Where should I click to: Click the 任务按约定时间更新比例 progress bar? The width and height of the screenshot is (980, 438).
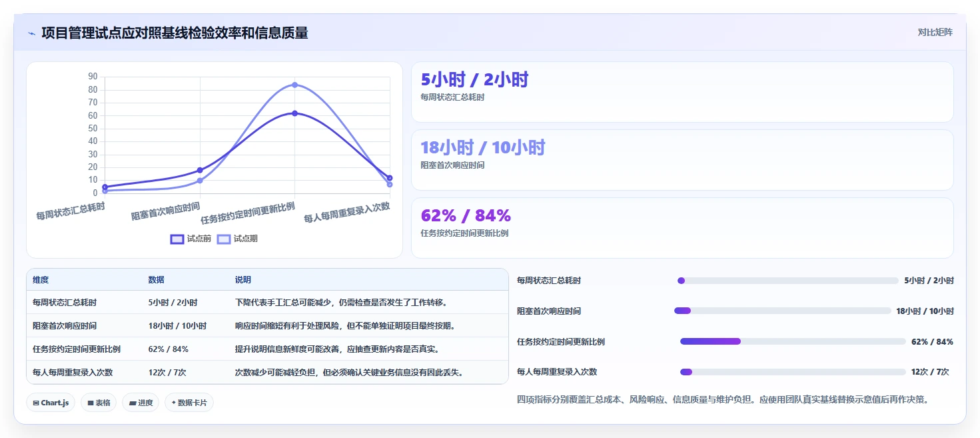793,341
